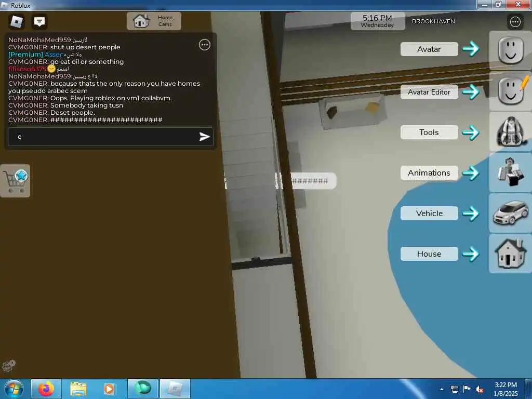Click 'Deset people.' chat message
The height and width of the screenshot is (399, 532).
click(x=73, y=113)
